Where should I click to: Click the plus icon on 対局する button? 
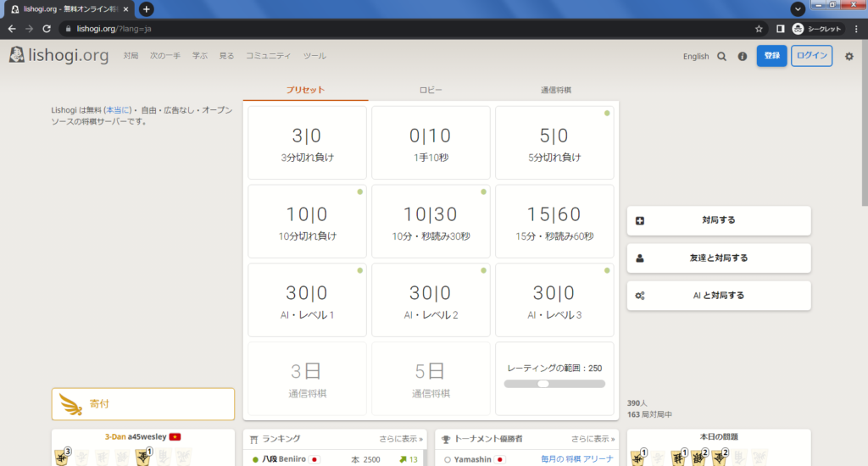point(640,220)
